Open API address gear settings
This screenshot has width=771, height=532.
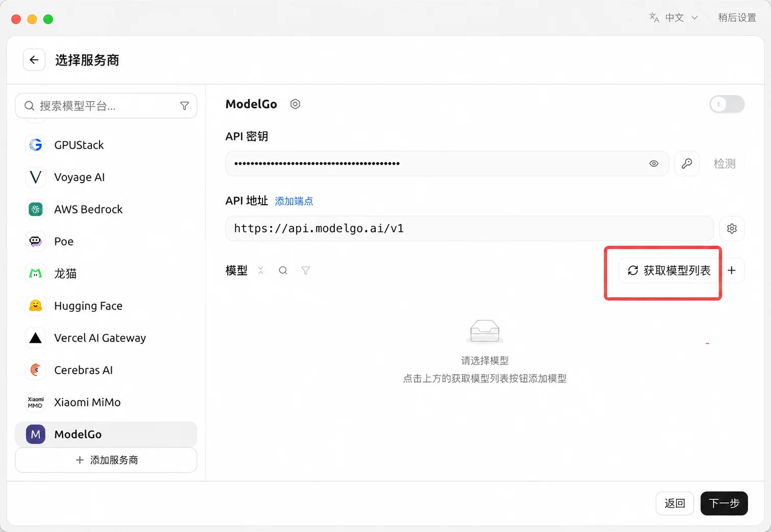[732, 229]
